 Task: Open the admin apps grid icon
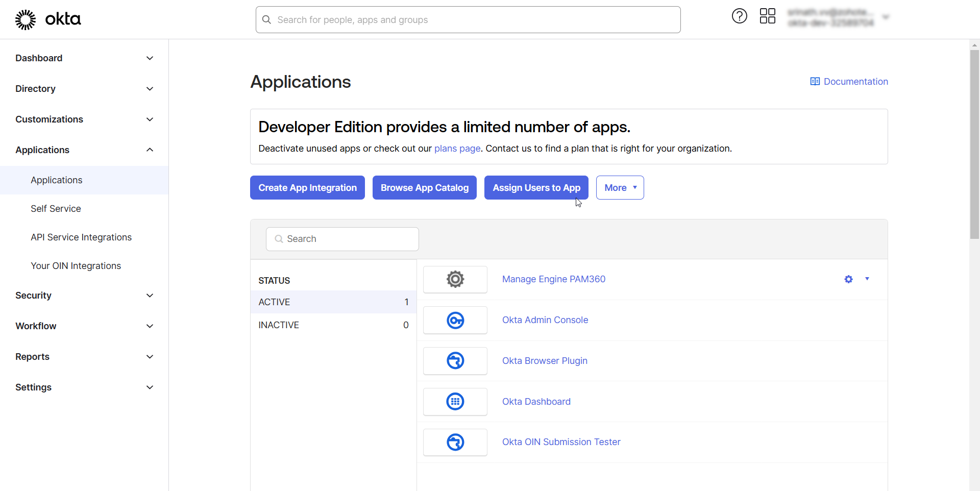tap(767, 16)
